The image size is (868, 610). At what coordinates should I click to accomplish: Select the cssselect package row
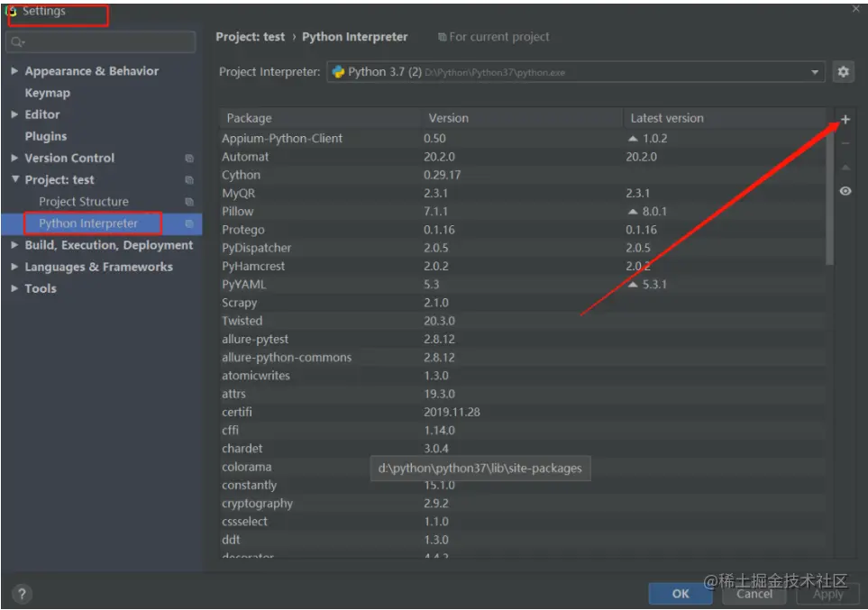[x=522, y=522]
